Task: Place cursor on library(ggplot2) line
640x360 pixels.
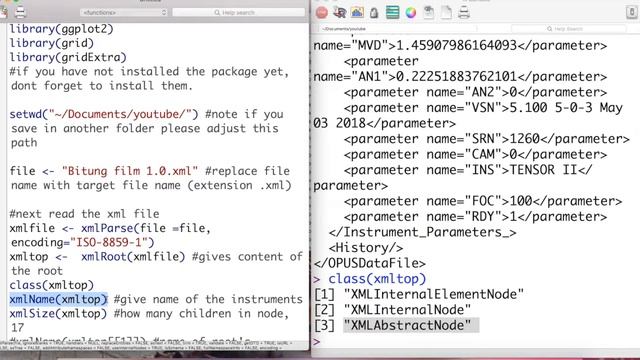Action: click(62, 29)
